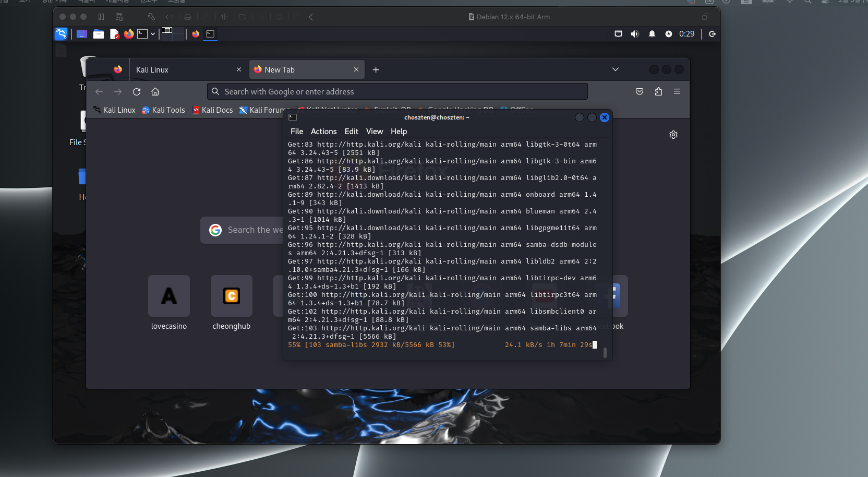Open new tab personalize gear icon
This screenshot has height=477, width=868.
pyautogui.click(x=673, y=135)
